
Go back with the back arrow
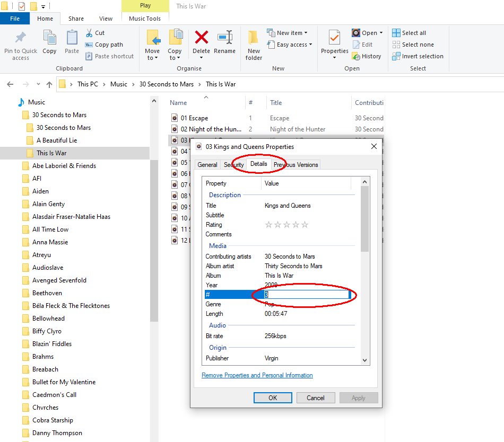coord(10,84)
